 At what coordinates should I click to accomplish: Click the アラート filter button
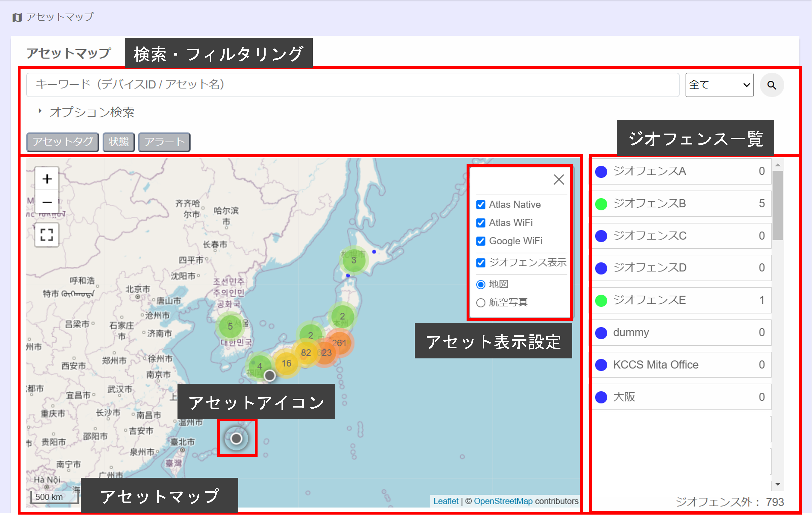tap(164, 142)
